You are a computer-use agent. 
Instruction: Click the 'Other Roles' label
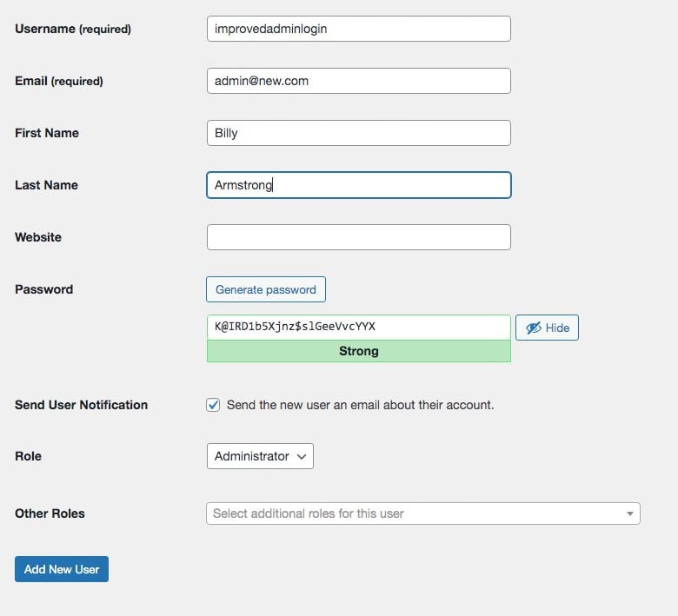tap(50, 513)
